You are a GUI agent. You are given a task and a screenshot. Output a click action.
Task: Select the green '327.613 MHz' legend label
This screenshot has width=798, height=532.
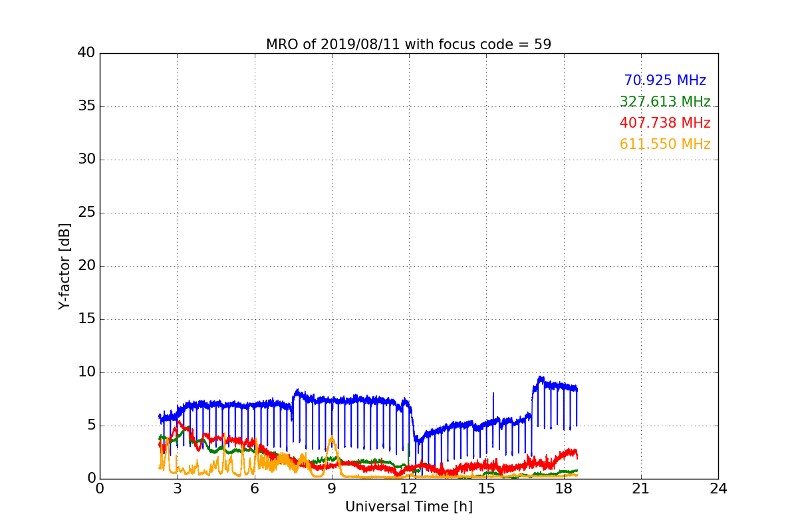click(x=665, y=102)
